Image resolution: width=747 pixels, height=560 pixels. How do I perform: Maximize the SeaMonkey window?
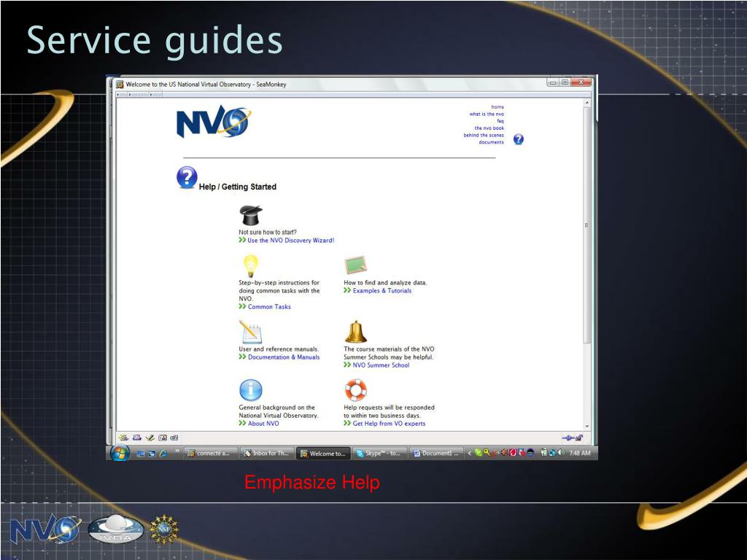565,82
